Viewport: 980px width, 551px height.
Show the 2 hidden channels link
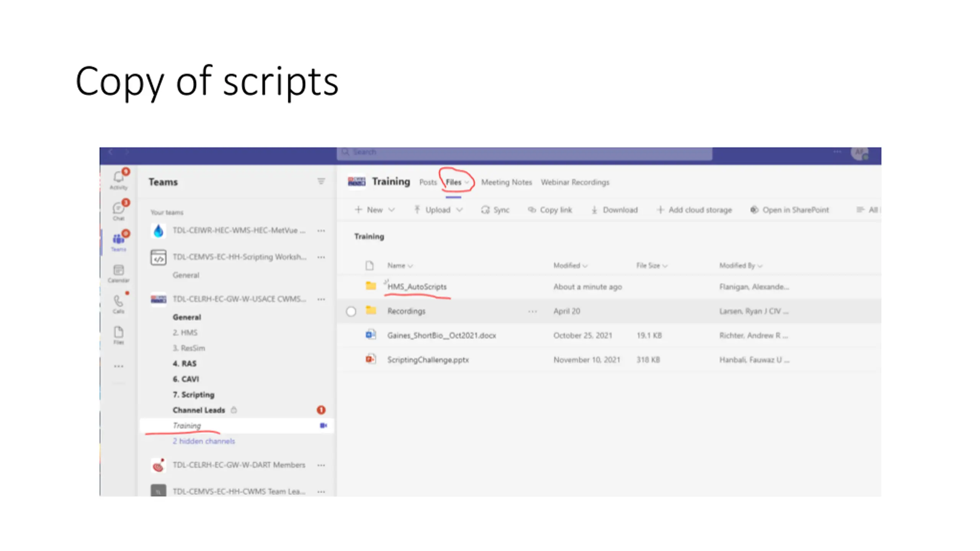point(204,441)
